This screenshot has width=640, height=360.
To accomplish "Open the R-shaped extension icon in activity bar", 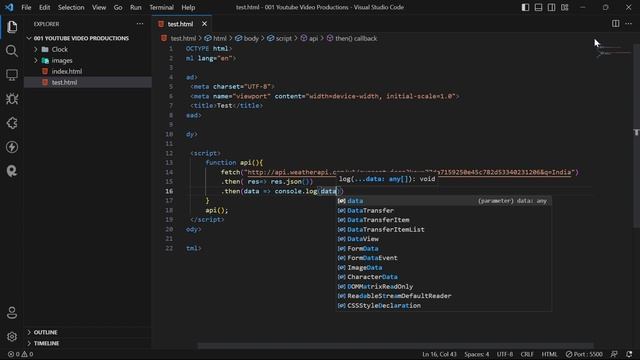I will (x=12, y=171).
